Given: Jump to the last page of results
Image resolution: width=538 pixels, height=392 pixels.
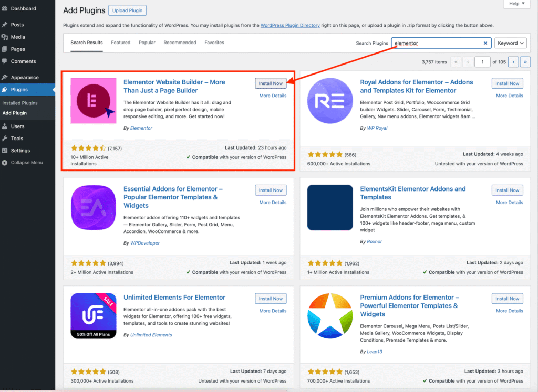Looking at the screenshot, I should coord(525,62).
